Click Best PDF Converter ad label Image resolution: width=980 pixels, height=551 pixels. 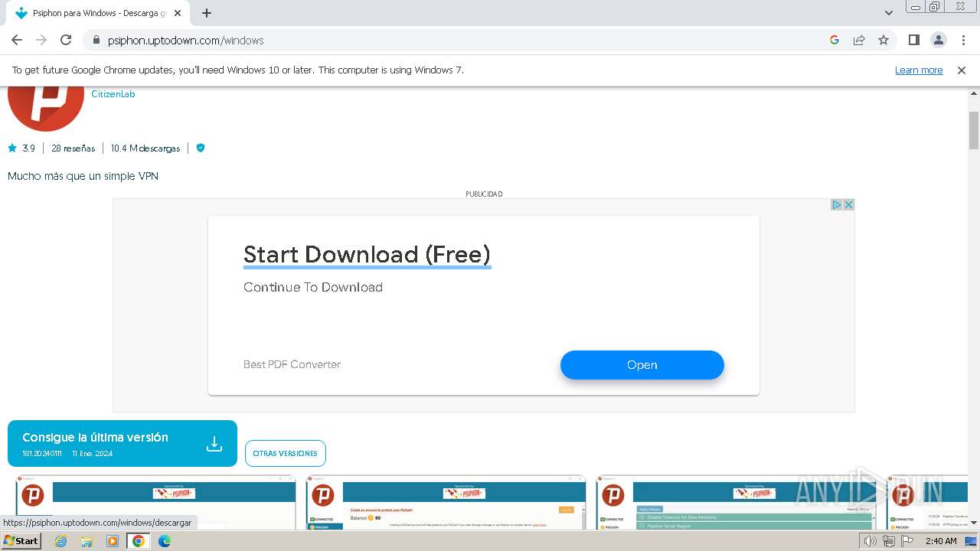(x=292, y=364)
